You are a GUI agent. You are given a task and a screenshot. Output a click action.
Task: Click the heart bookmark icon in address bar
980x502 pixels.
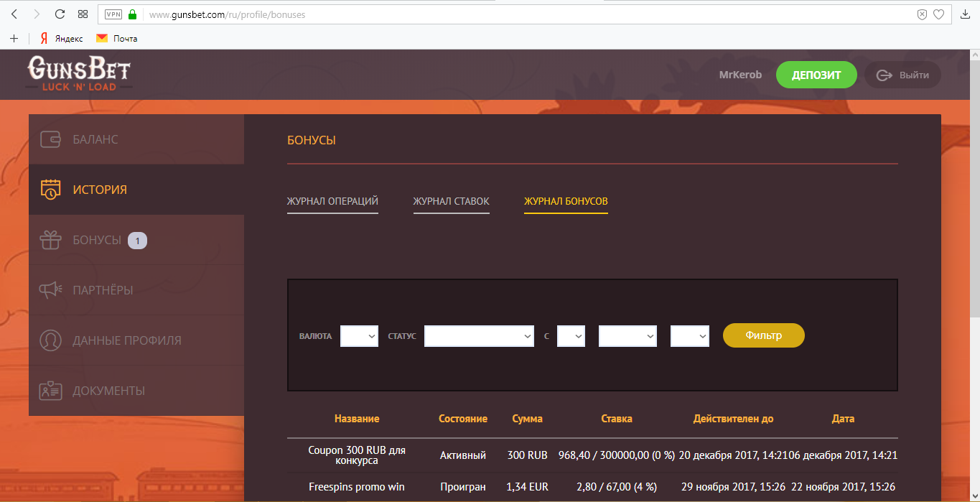(938, 14)
